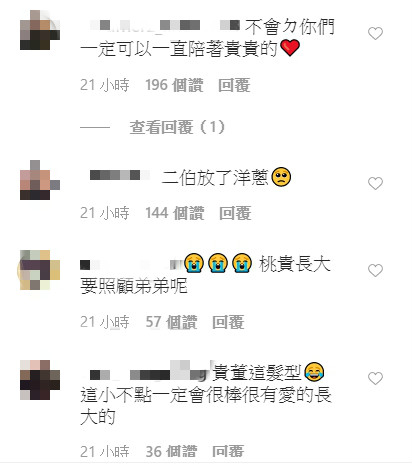Tap heart on 桃貴長大 comment
Image resolution: width=412 pixels, height=464 pixels.
[375, 270]
